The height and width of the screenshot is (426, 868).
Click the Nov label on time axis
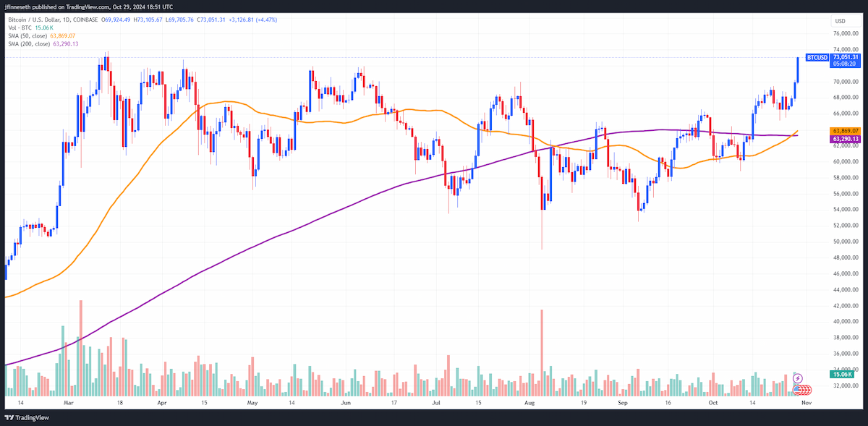click(x=807, y=401)
